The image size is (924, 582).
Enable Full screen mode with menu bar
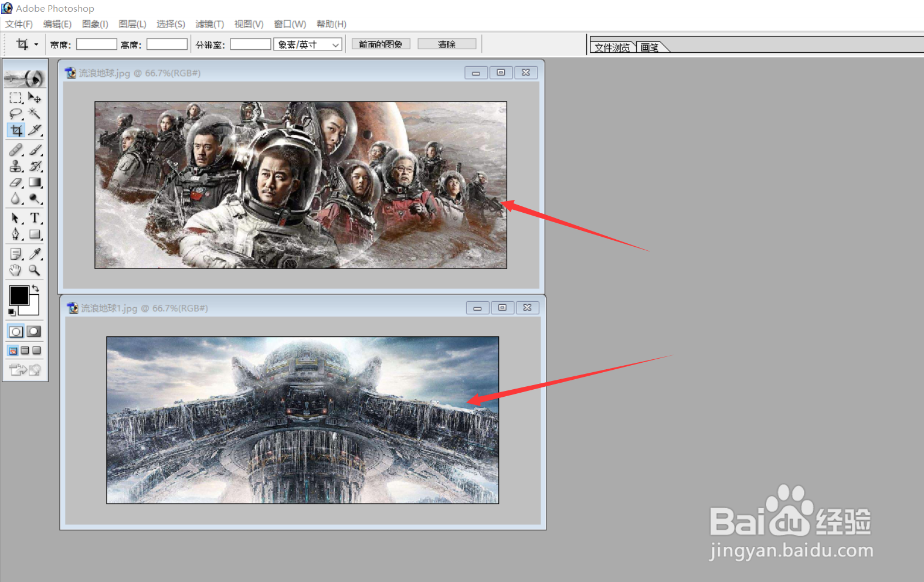[x=25, y=350]
